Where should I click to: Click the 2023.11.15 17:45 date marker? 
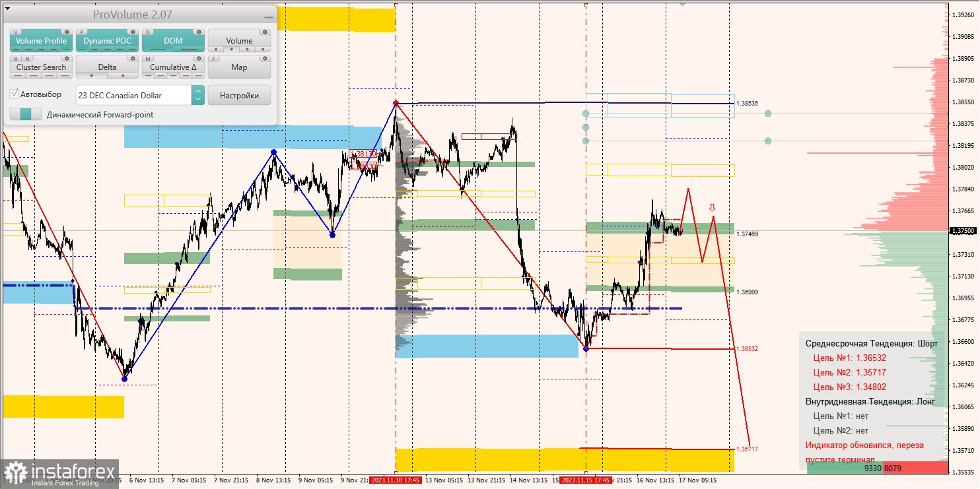[585, 480]
